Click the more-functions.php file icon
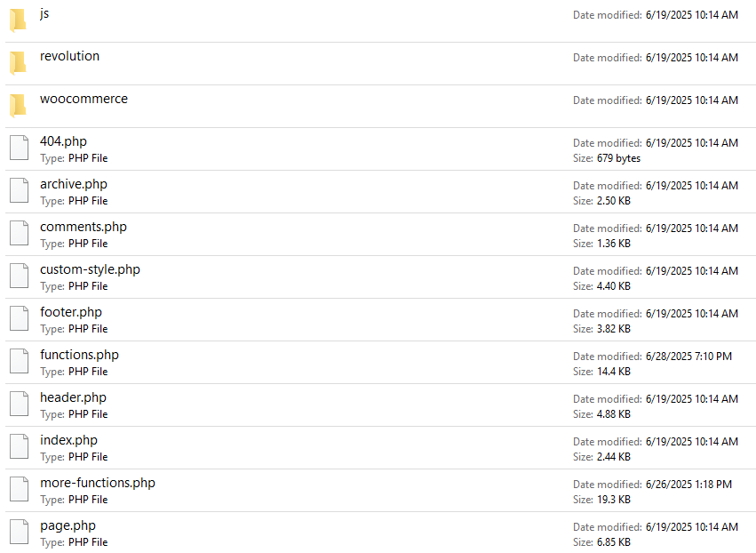 (x=19, y=489)
